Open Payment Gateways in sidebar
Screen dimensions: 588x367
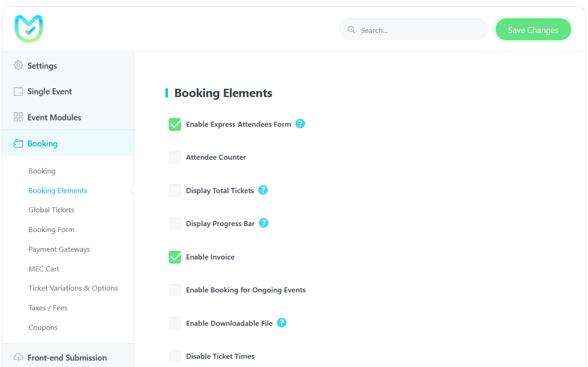[x=59, y=249]
